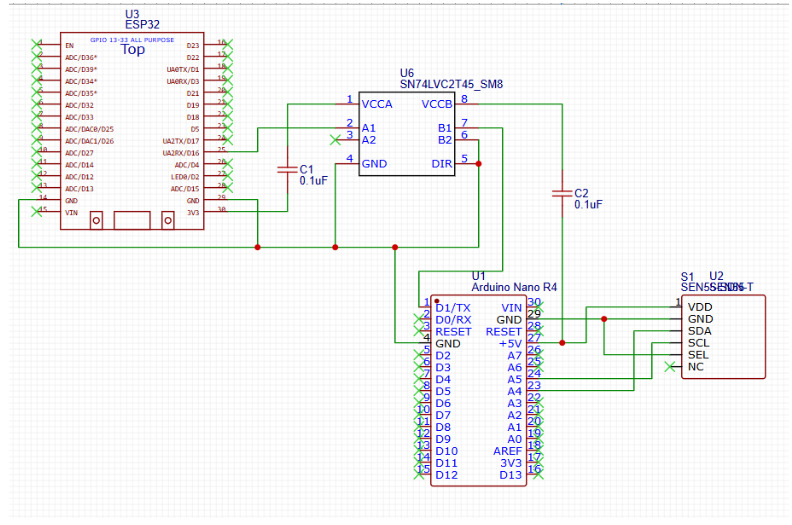Image resolution: width=792 pixels, height=525 pixels.
Task: Select the junction dot at DIR pin
Action: pos(478,164)
